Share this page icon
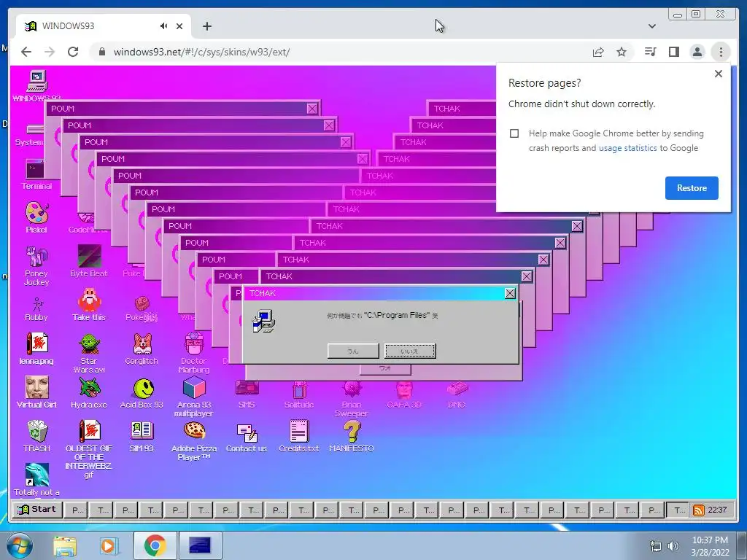This screenshot has height=560, width=747. tap(598, 52)
